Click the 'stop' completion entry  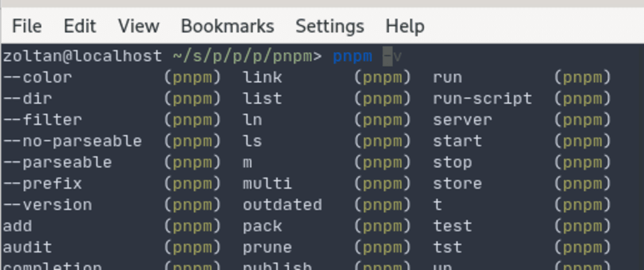coord(453,163)
